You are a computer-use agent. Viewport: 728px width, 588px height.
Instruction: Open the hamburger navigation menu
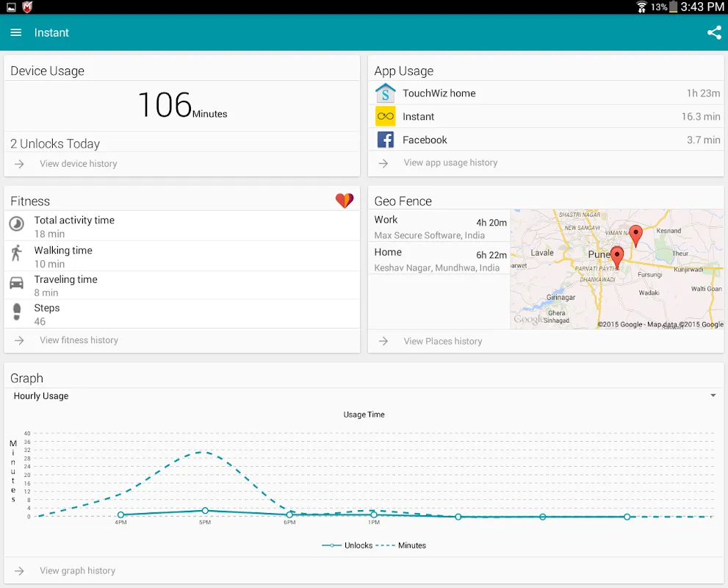(15, 32)
